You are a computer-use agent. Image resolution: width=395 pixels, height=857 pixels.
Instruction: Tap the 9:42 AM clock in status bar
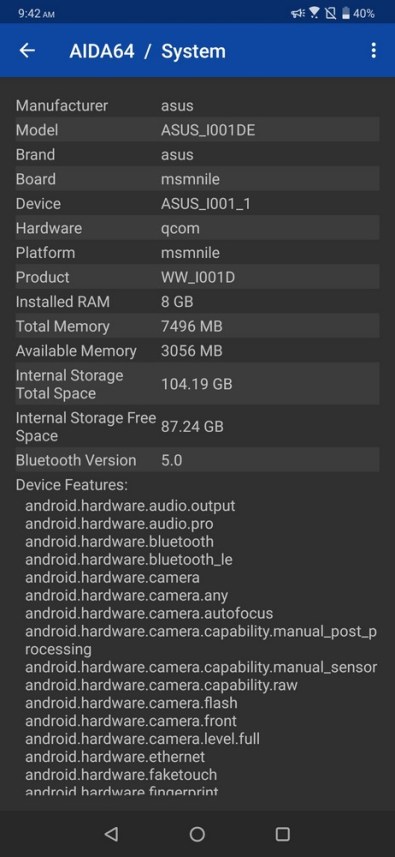coord(36,14)
